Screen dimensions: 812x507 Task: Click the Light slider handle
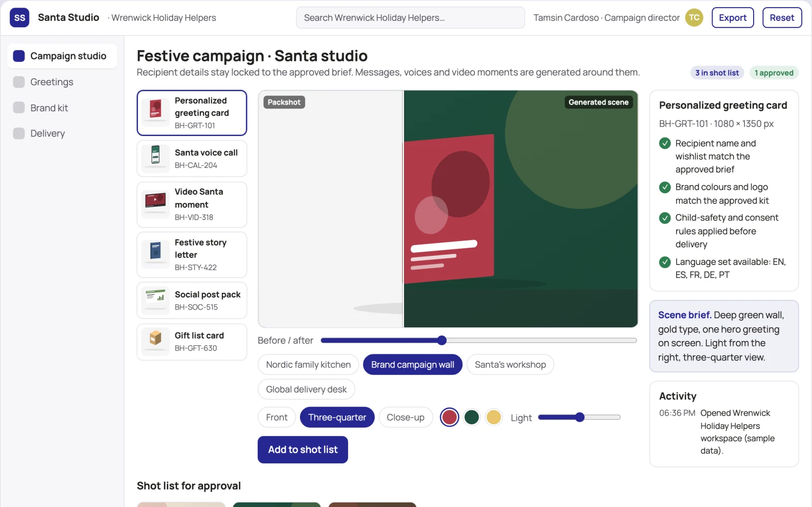pos(580,417)
